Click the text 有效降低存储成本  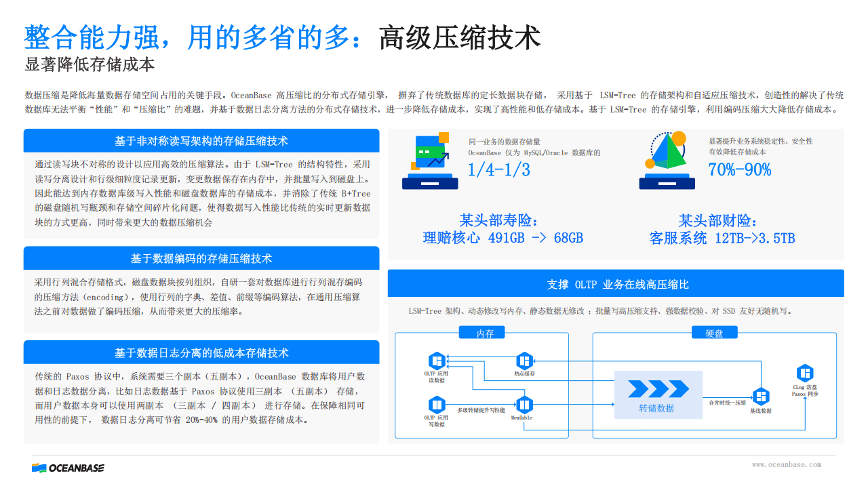pyautogui.click(x=737, y=152)
